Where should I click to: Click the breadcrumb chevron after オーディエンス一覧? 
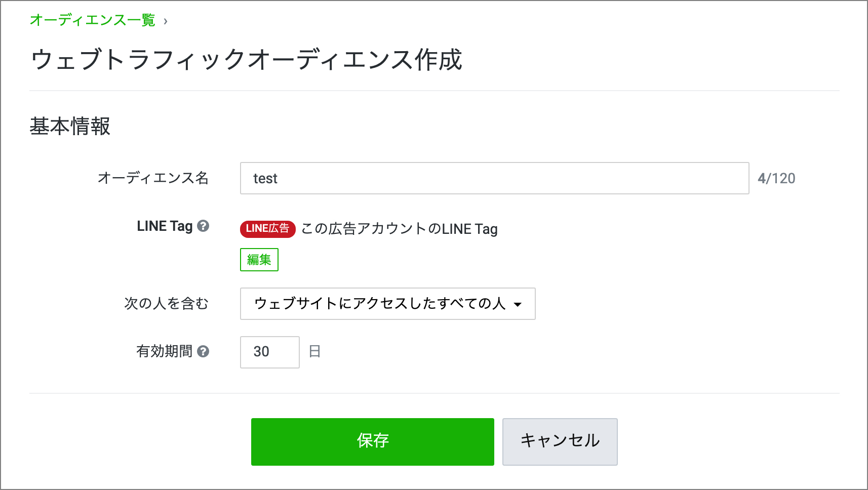166,21
